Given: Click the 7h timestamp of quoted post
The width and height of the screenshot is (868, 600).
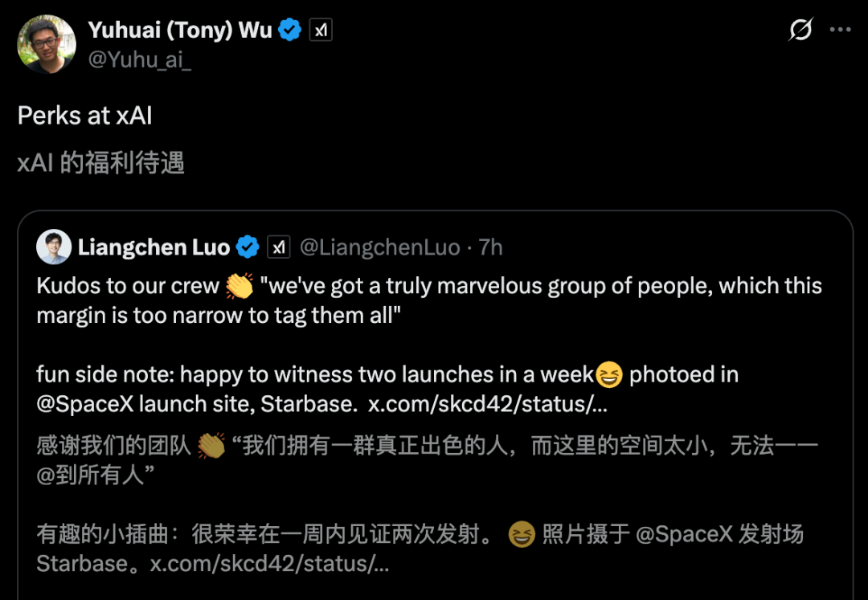Looking at the screenshot, I should [490, 247].
